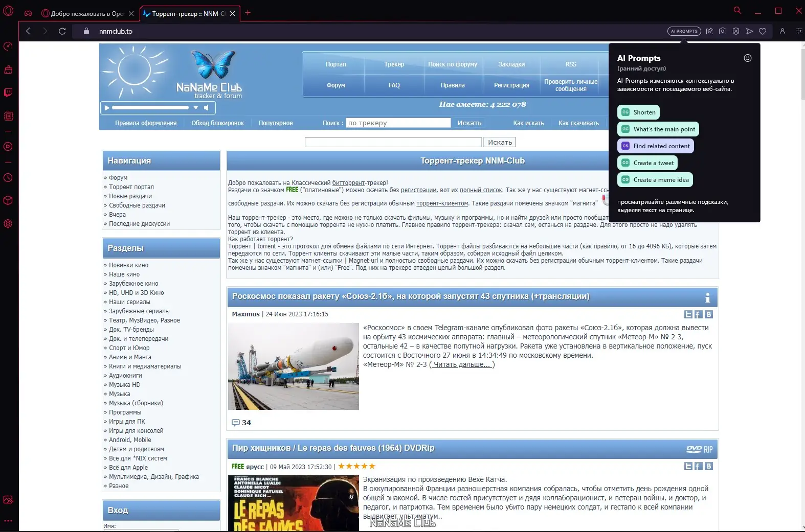Open Roscosmos rocket article thumbnail

coord(294,366)
